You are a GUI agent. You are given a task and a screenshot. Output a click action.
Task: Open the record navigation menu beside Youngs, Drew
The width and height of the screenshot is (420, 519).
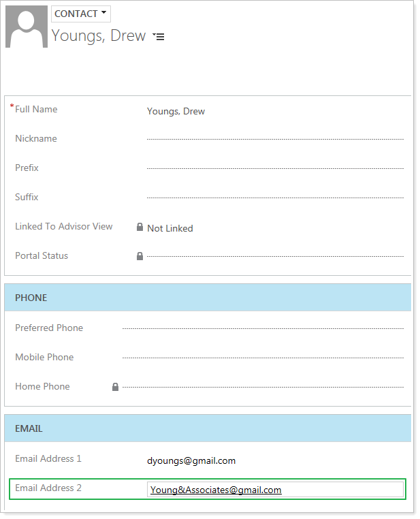pos(159,36)
